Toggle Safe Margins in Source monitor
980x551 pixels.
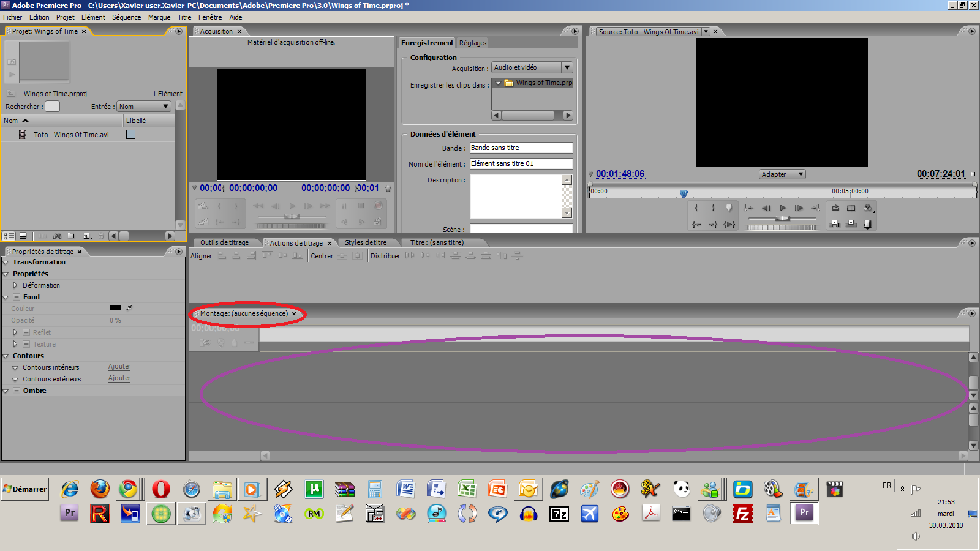pos(851,208)
